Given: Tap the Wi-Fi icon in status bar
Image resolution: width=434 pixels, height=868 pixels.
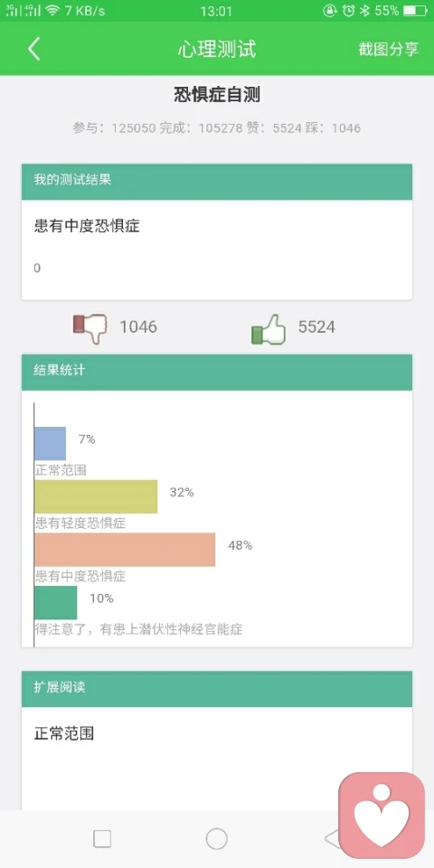Looking at the screenshot, I should (52, 11).
